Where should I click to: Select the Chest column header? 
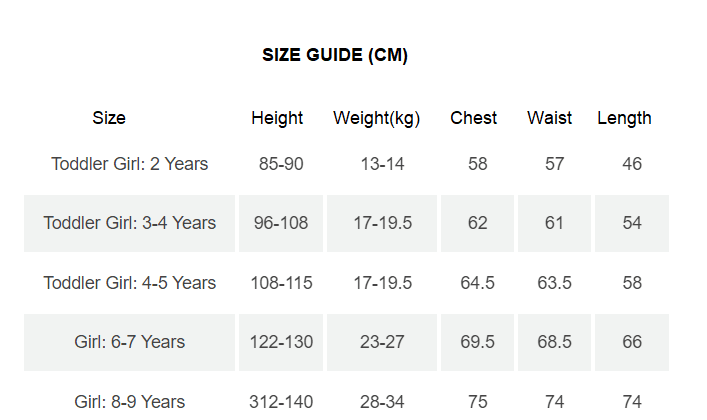[474, 118]
